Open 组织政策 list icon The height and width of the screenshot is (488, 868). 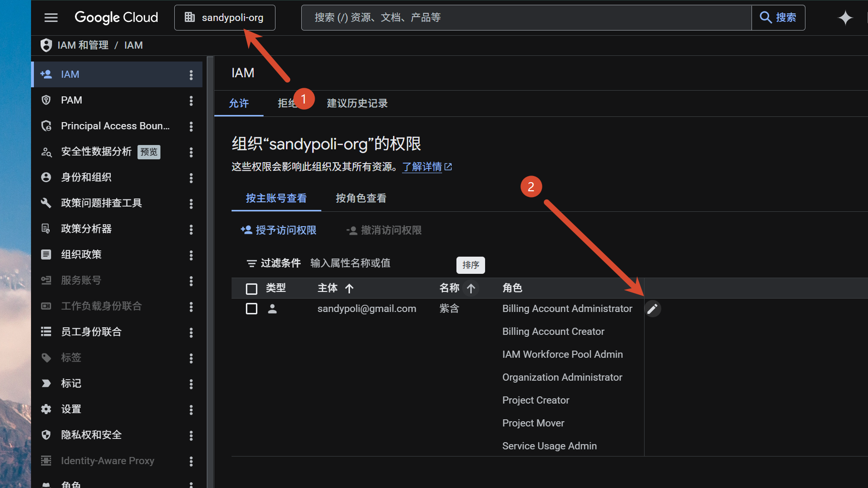pos(46,255)
